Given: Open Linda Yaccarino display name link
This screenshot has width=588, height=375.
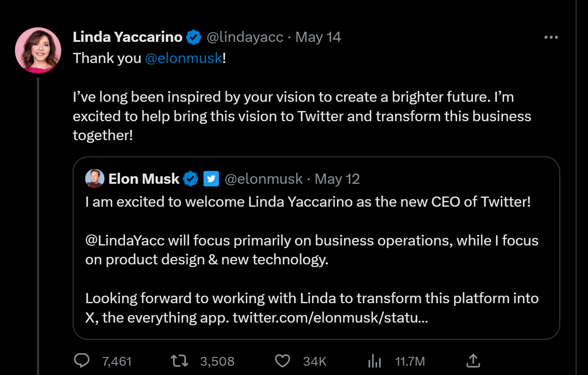Looking at the screenshot, I should coord(128,37).
